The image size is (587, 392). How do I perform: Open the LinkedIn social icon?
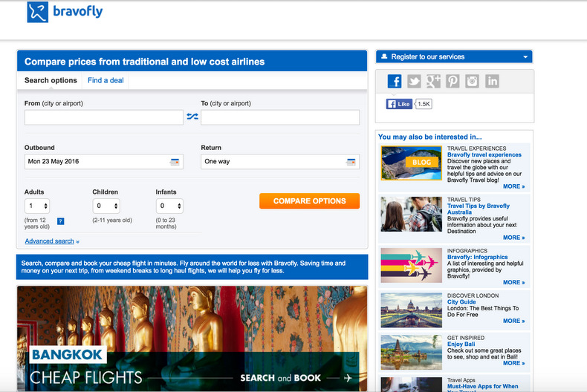click(x=492, y=81)
